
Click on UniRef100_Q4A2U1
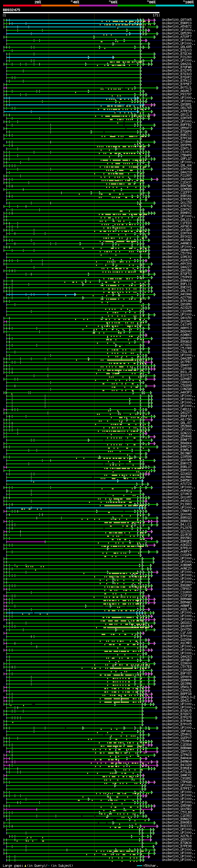tap(177, 64)
